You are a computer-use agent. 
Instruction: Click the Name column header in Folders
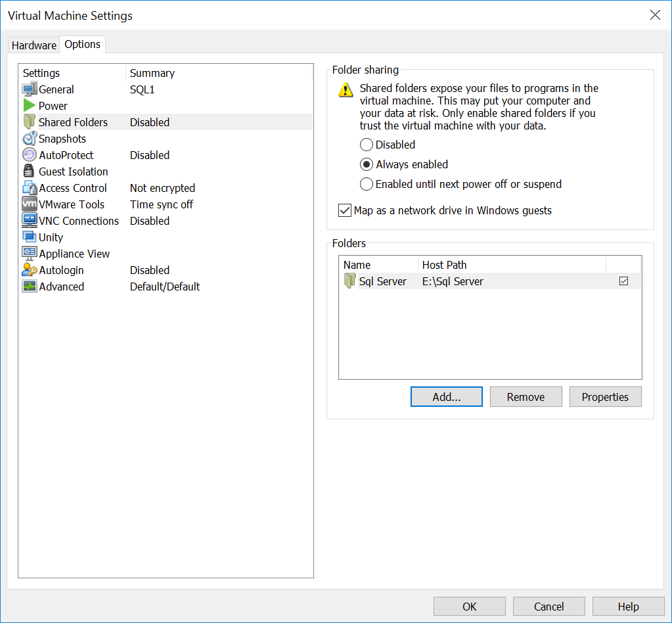click(x=378, y=265)
